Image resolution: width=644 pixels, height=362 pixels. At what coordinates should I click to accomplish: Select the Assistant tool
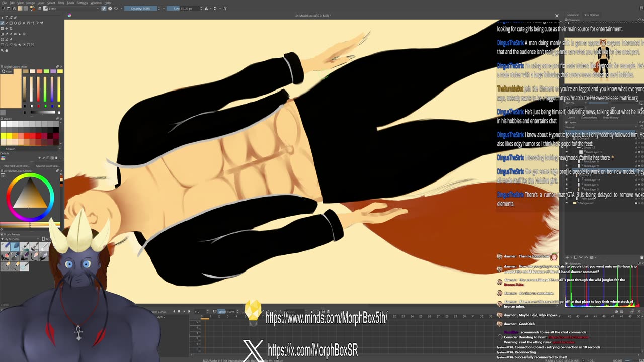coord(2,39)
